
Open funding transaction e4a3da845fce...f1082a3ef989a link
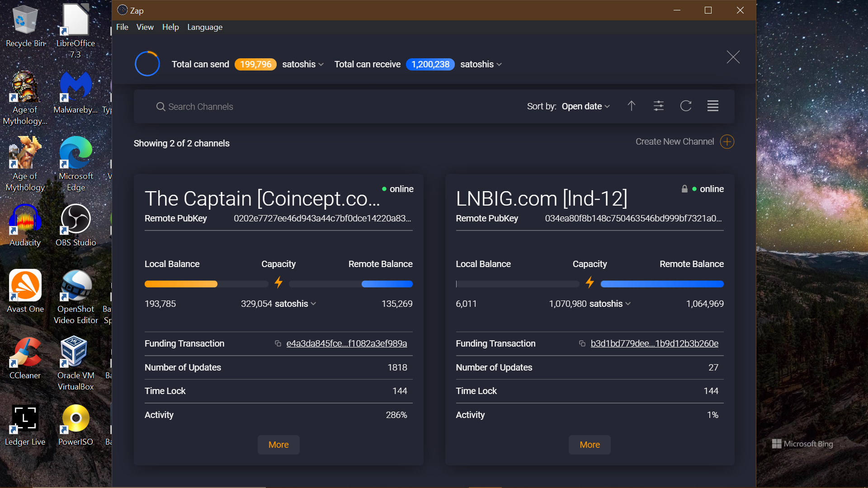(x=346, y=343)
